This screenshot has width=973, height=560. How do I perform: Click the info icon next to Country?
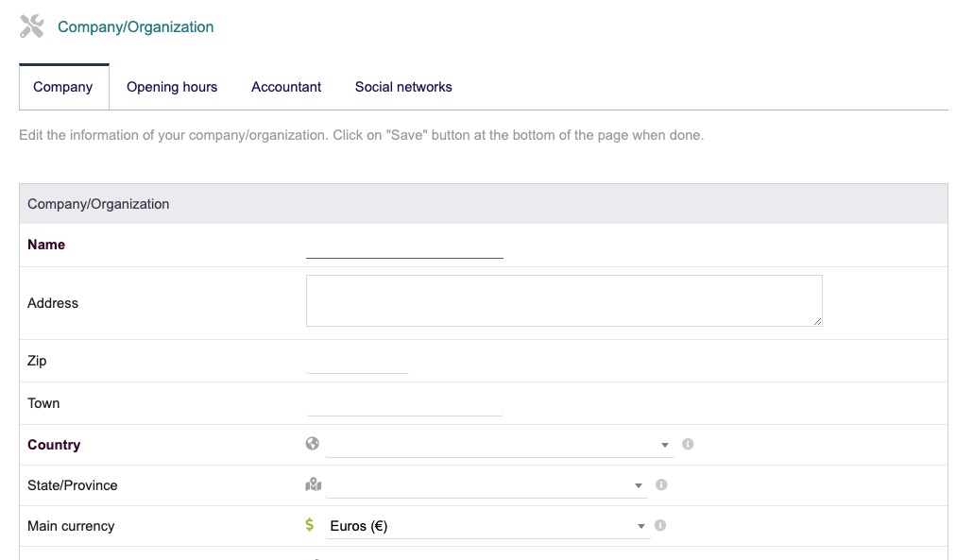coord(688,443)
